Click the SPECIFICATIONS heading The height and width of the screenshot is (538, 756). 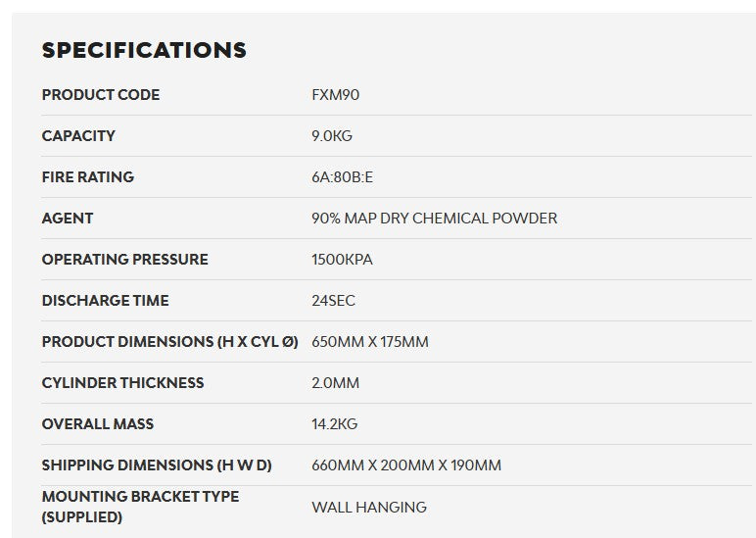click(144, 50)
